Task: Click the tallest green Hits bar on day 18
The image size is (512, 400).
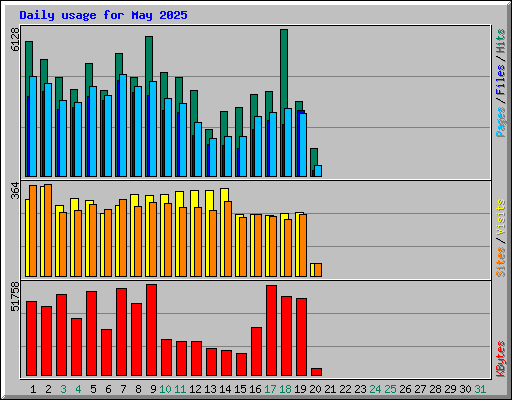Action: point(284,68)
